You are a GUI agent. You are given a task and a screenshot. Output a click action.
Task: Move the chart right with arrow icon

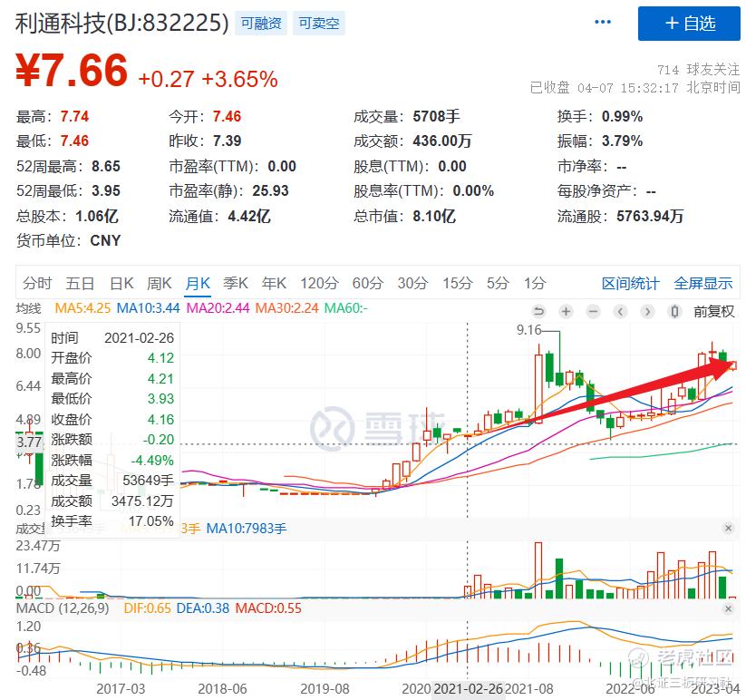point(647,312)
